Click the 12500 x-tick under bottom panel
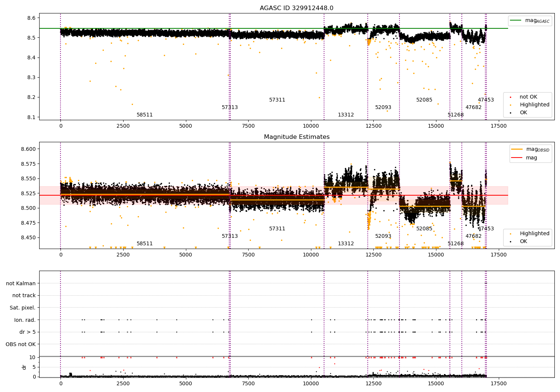This screenshot has height=392, width=560. pyautogui.click(x=373, y=383)
